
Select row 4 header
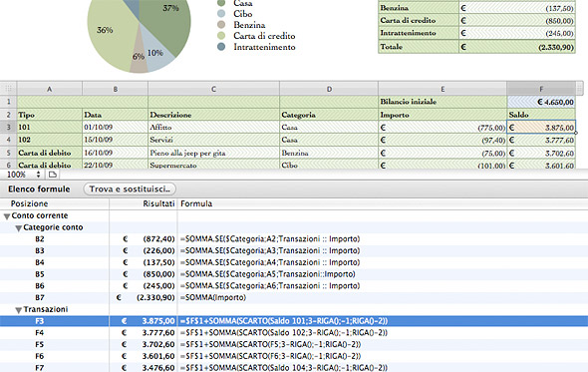click(x=8, y=140)
